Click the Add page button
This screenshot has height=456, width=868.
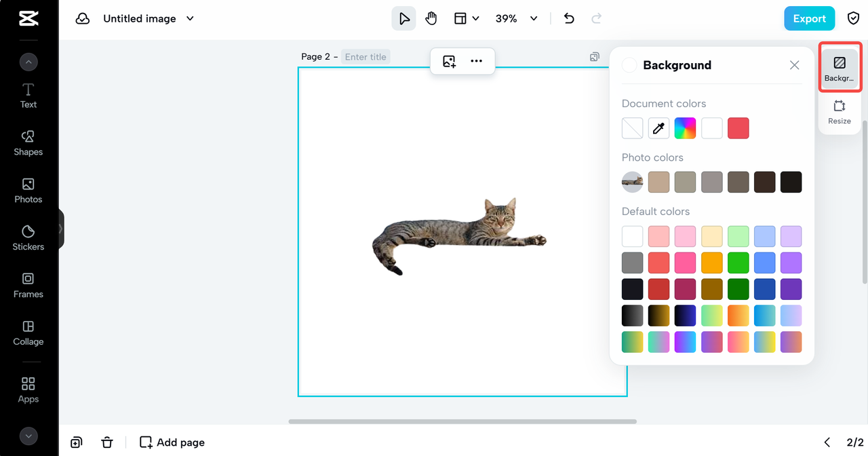pos(172,442)
